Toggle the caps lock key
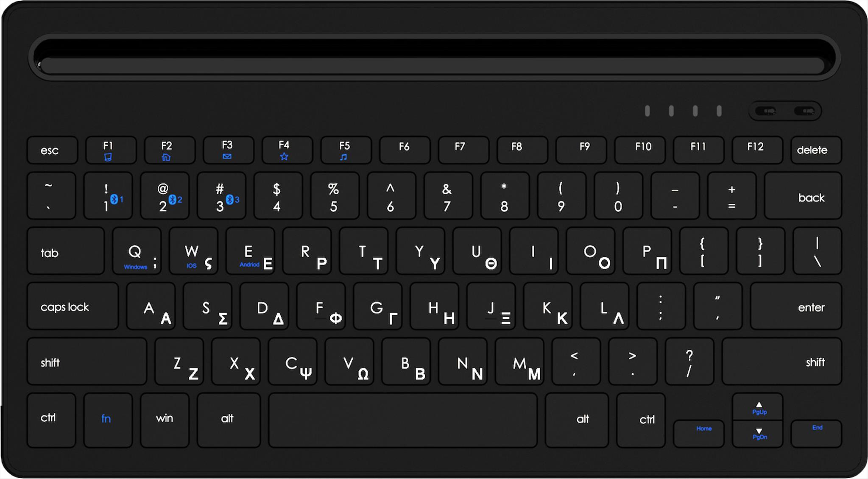 73,306
